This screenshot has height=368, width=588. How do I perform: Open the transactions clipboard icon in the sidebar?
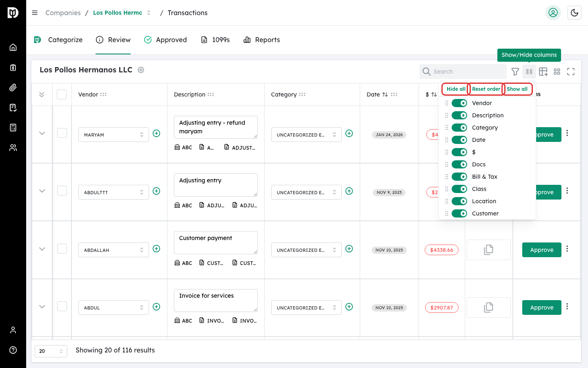pyautogui.click(x=13, y=67)
